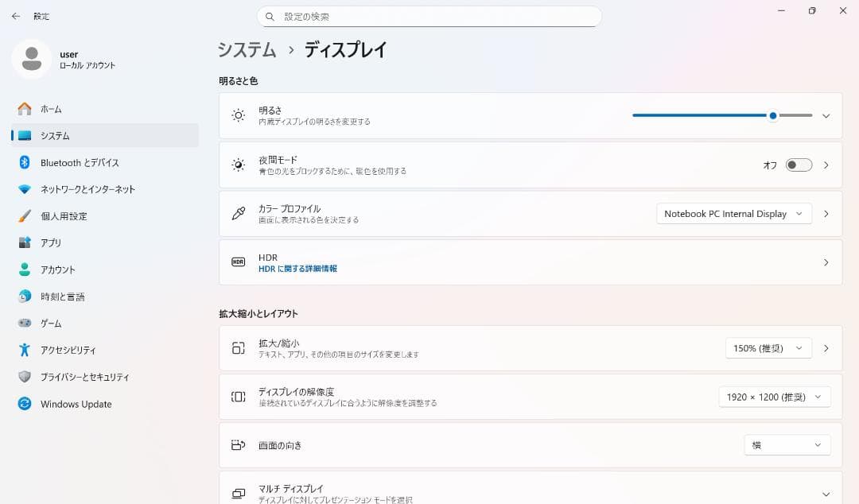Open the 1920 × 1200 解像度 dropdown
859x504 pixels.
tap(774, 397)
